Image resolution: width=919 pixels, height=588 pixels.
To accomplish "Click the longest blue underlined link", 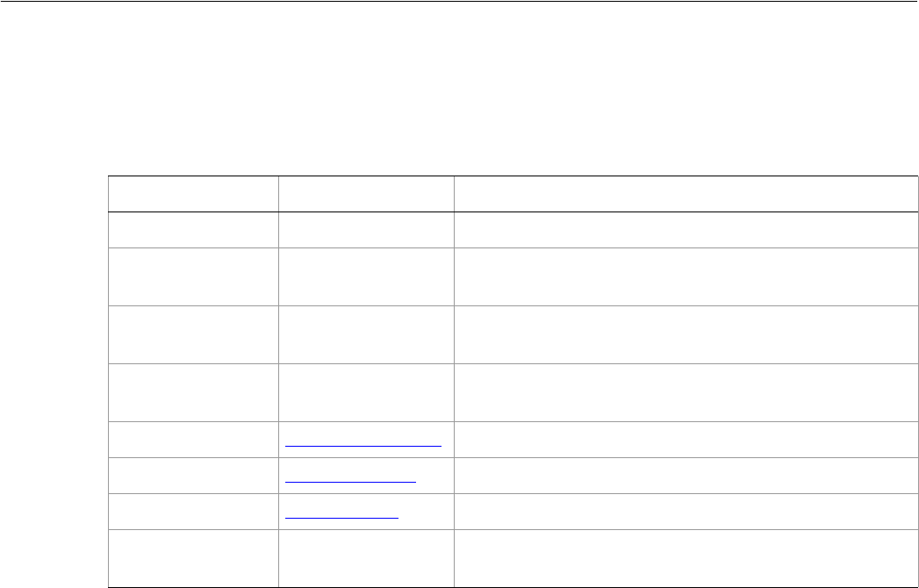I will (x=364, y=445).
